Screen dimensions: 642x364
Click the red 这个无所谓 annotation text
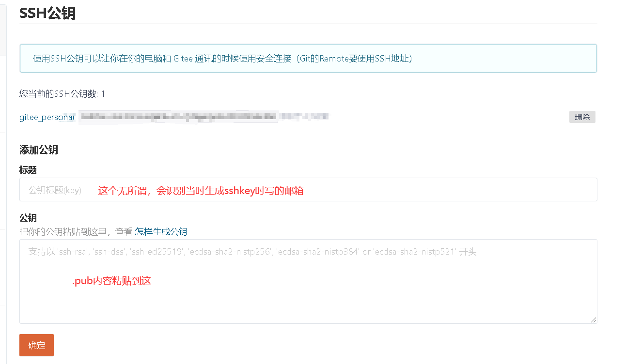click(201, 191)
